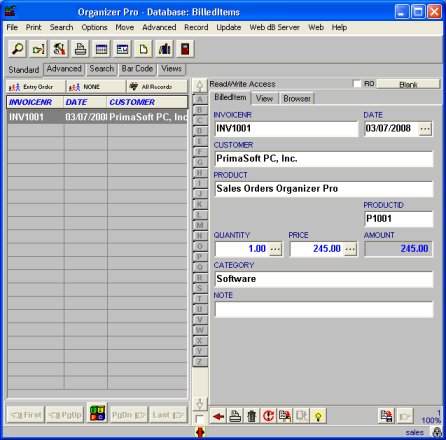Click into the empty NOTE field
The height and width of the screenshot is (440, 446).
click(x=324, y=309)
